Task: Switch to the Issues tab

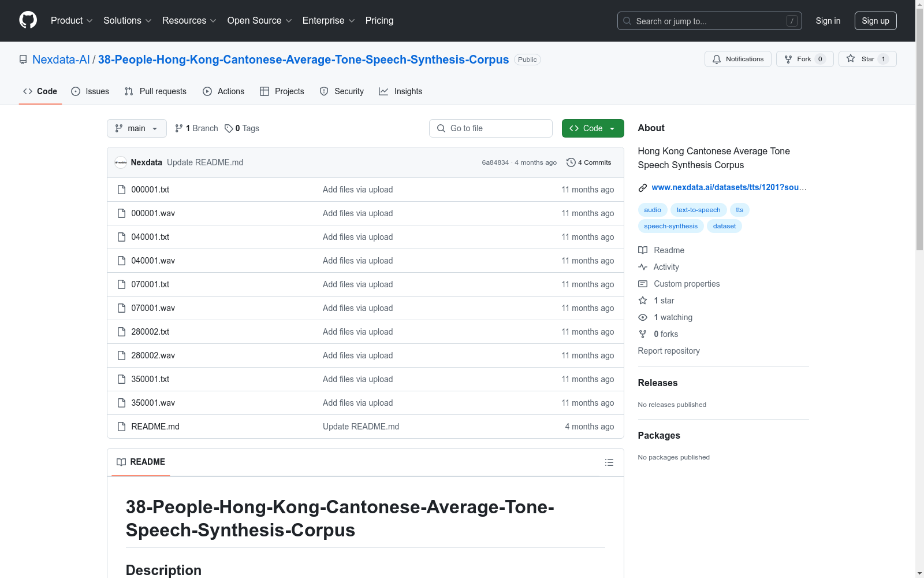Action: tap(90, 91)
